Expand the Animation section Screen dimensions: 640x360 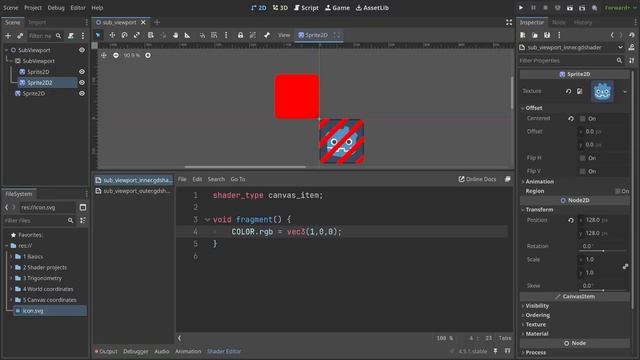(x=540, y=182)
